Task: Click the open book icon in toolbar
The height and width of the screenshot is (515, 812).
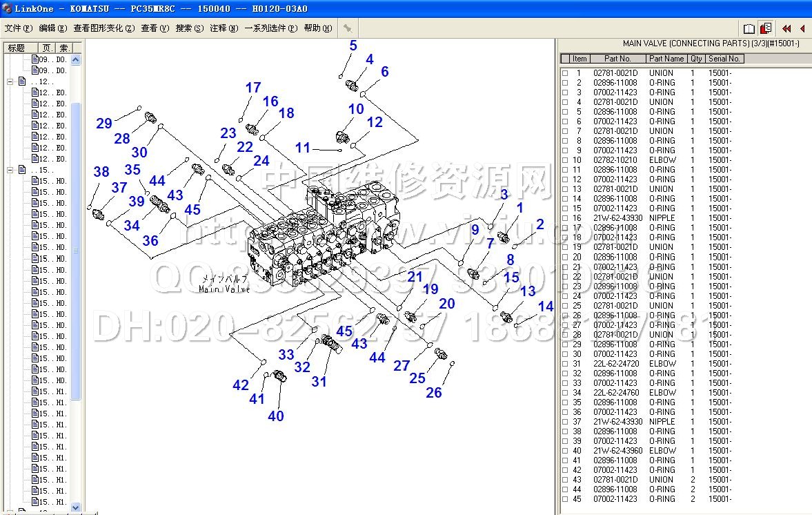Action: (x=749, y=28)
